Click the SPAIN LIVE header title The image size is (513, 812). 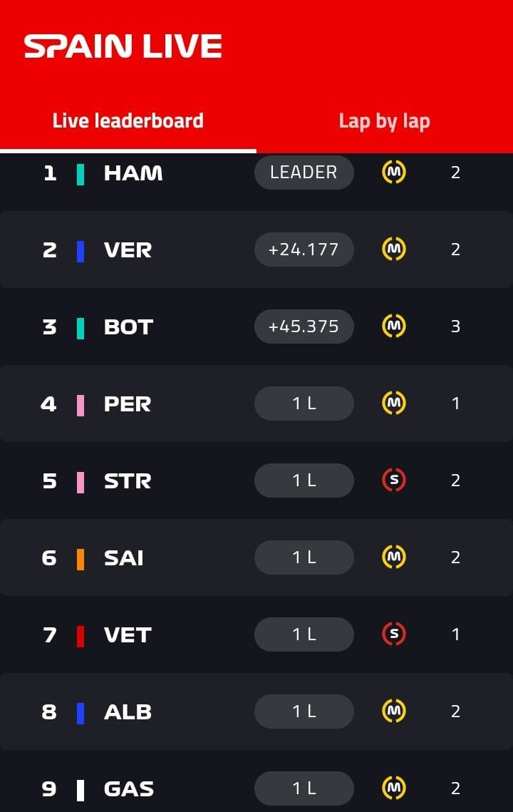click(x=123, y=46)
